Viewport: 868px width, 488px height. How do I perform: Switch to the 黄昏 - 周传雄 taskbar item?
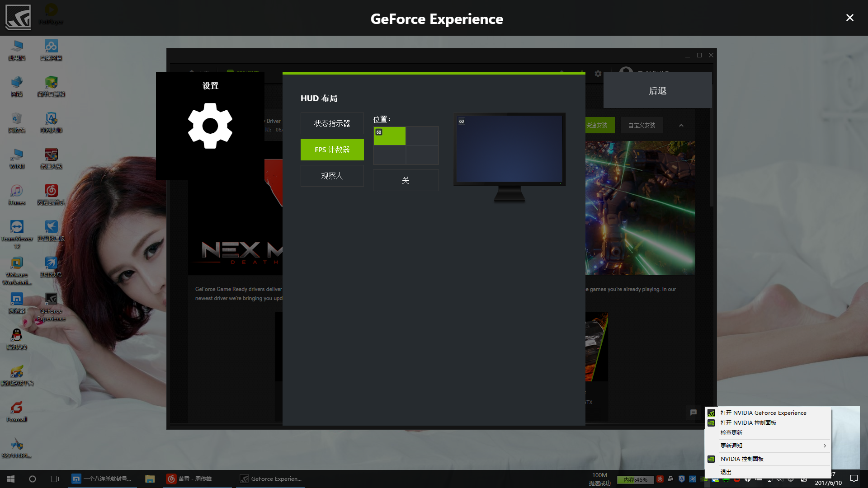[197, 479]
